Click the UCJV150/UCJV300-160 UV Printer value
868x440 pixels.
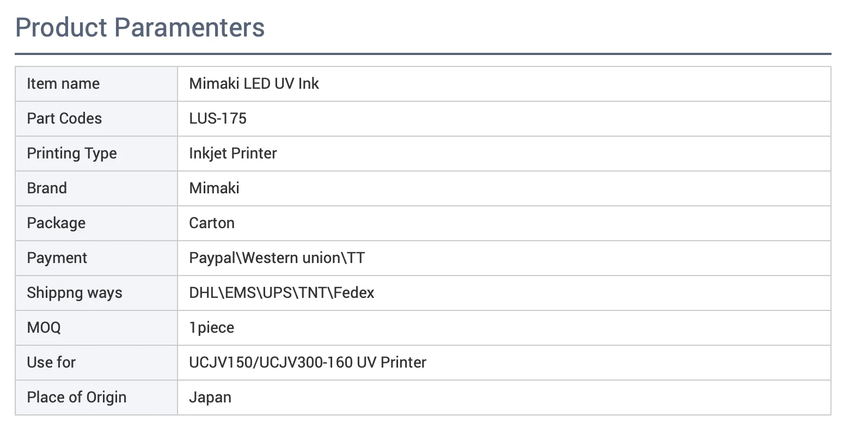[308, 363]
